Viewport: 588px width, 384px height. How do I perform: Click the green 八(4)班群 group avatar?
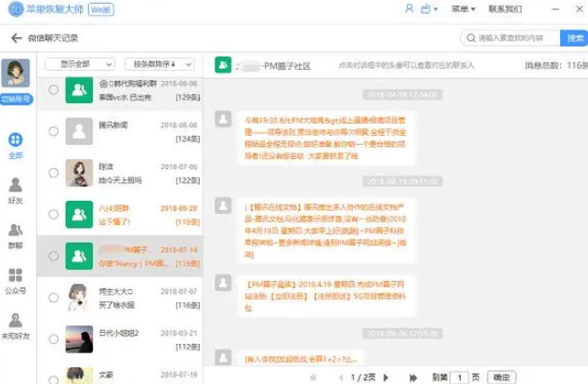pyautogui.click(x=79, y=215)
